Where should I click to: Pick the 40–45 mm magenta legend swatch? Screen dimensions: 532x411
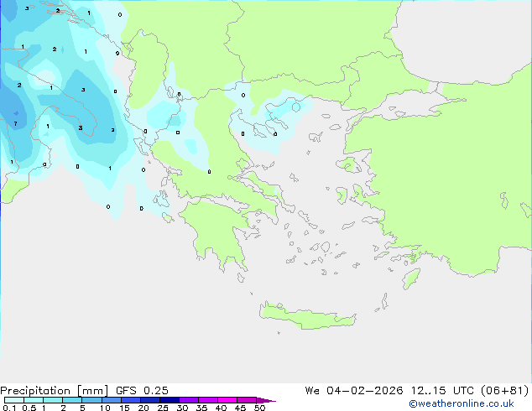pos(227,400)
